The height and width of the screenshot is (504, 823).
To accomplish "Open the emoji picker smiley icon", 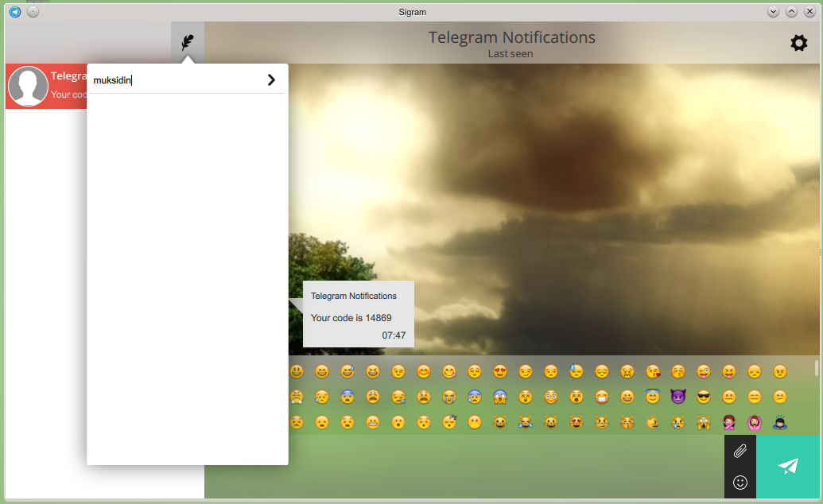I will (x=740, y=482).
